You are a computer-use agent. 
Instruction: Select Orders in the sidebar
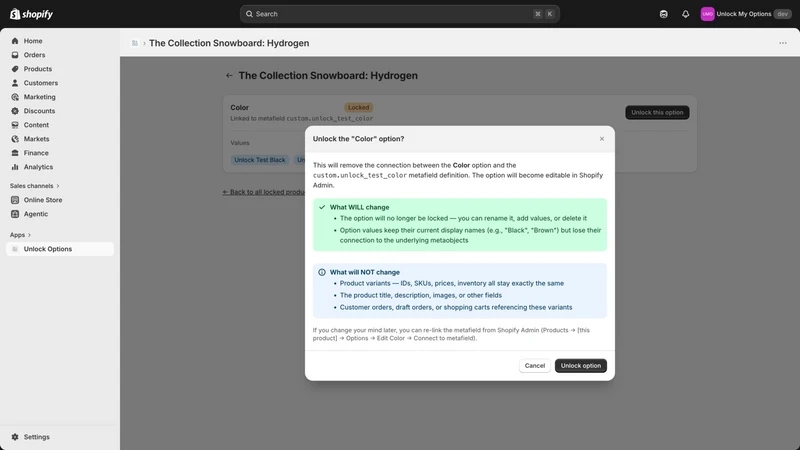click(34, 55)
